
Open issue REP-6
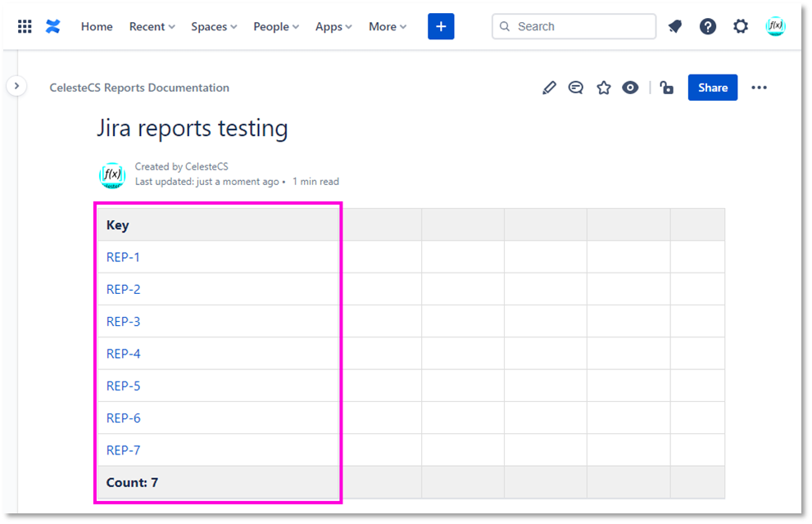(x=123, y=418)
